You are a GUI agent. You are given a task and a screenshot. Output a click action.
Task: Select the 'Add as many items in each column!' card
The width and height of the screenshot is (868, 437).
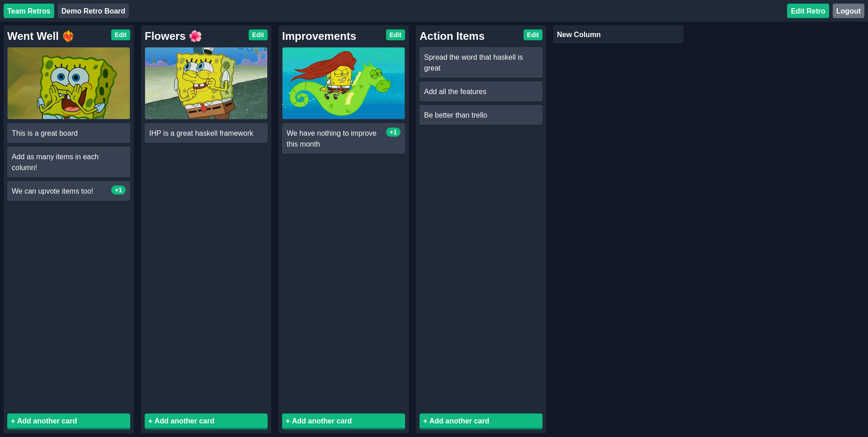pos(69,162)
